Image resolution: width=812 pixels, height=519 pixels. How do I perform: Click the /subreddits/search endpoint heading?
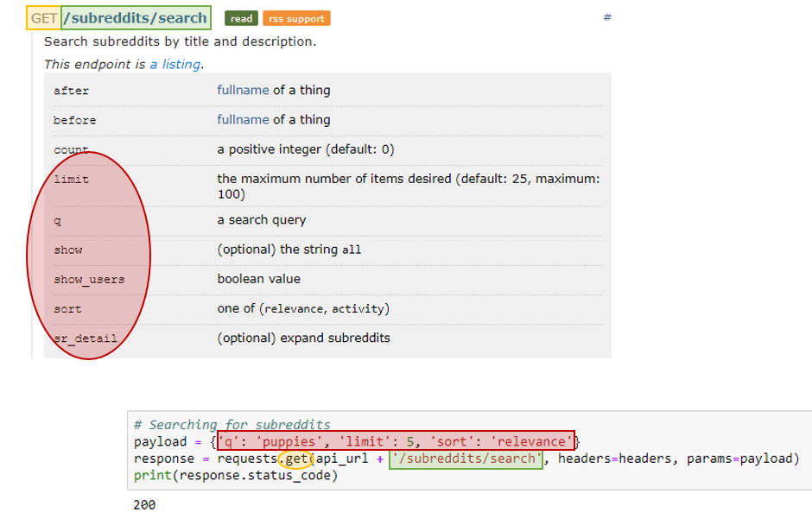136,17
